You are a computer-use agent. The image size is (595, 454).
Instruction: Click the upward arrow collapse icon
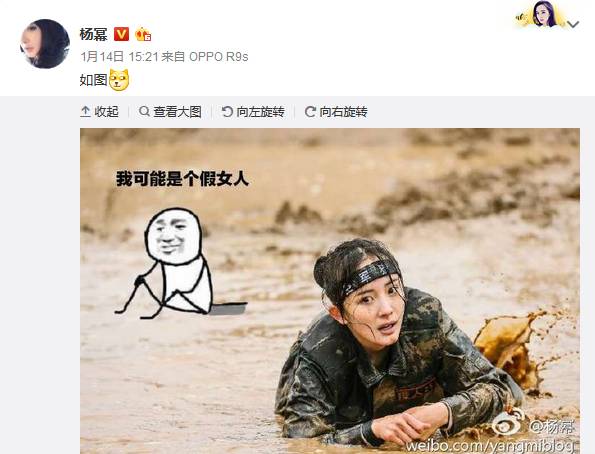pyautogui.click(x=85, y=112)
